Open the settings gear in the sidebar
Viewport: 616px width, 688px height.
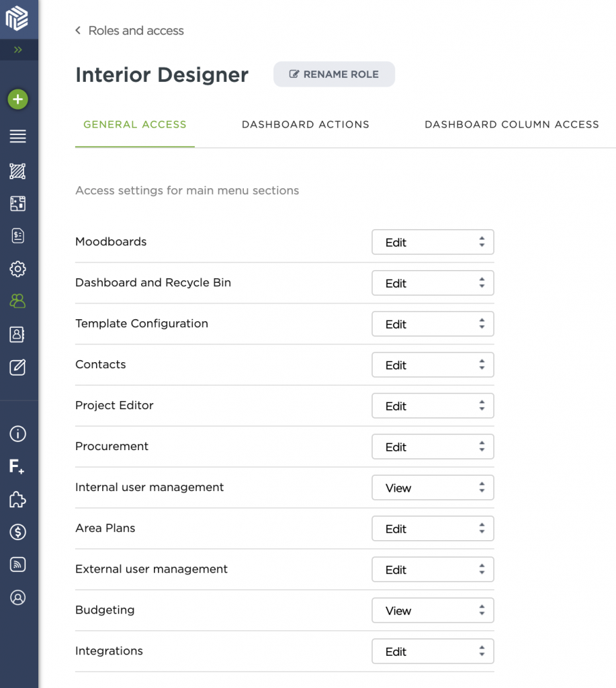19,269
